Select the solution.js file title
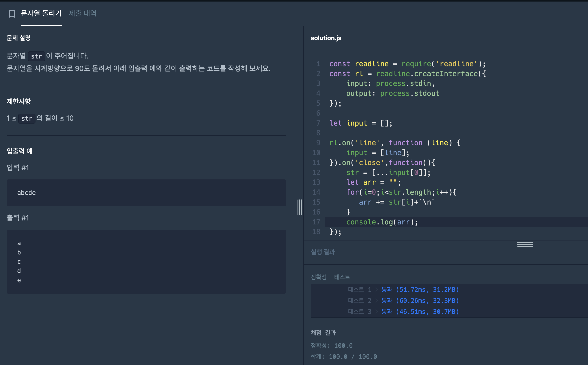The image size is (588, 365). (x=326, y=38)
